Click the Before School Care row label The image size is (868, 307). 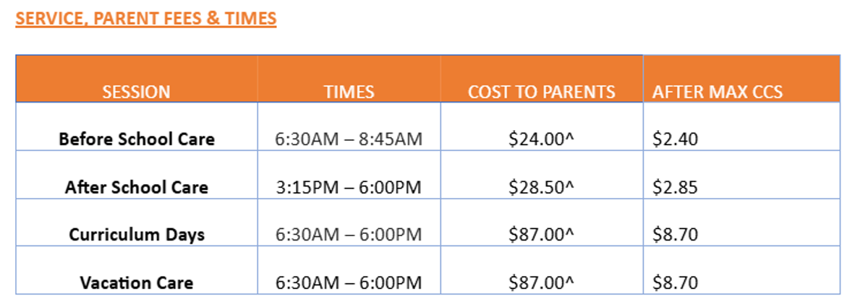click(137, 139)
